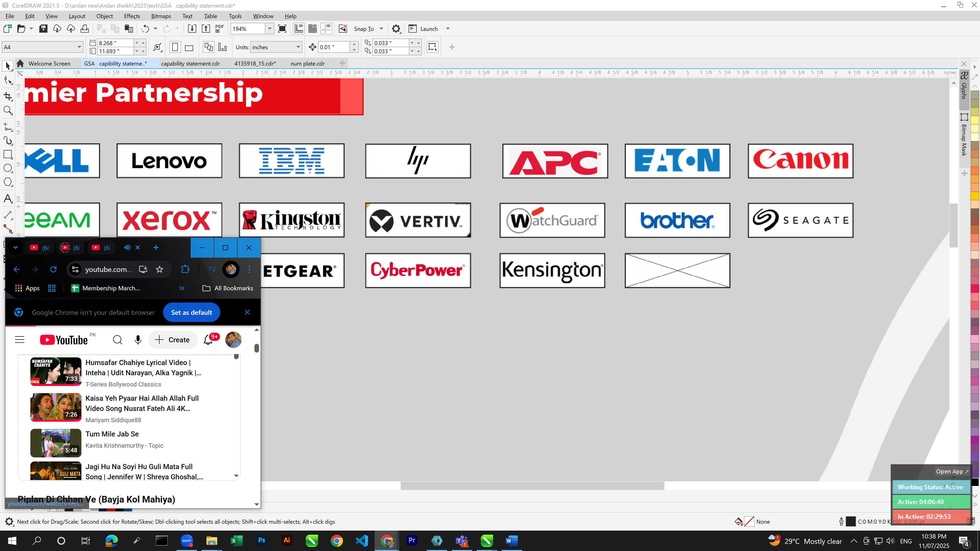Switch to num plate.cdr tab
Viewport: 980px width, 551px height.
[308, 64]
